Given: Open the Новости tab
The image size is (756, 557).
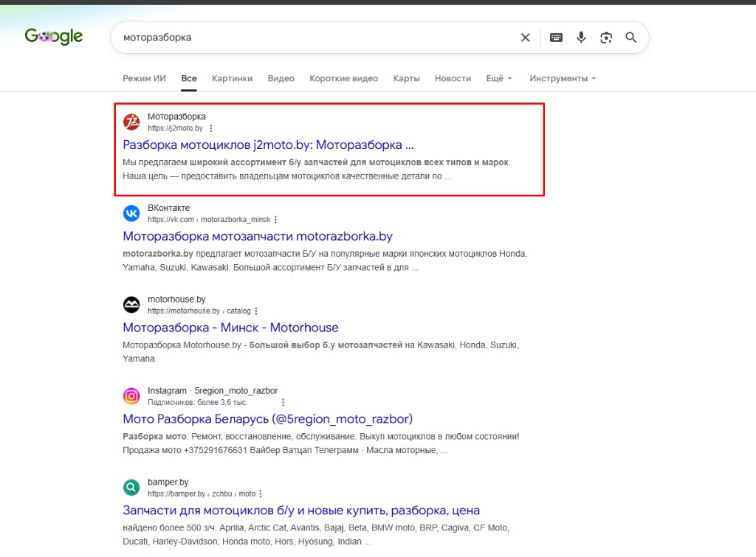Looking at the screenshot, I should tap(453, 78).
